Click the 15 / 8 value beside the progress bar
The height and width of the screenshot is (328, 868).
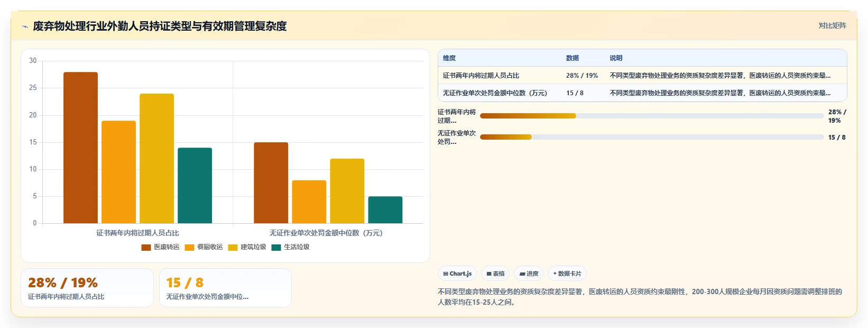[x=837, y=138]
